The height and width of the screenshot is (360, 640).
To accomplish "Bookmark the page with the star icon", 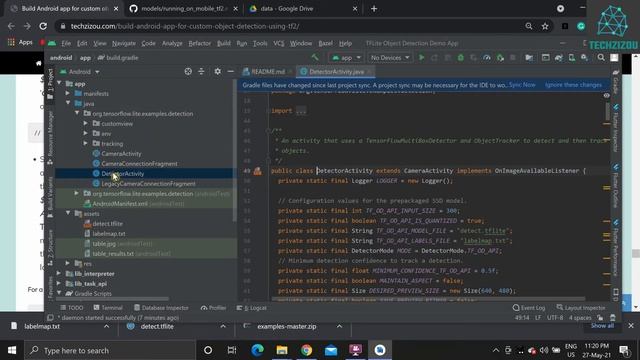I will click(545, 26).
